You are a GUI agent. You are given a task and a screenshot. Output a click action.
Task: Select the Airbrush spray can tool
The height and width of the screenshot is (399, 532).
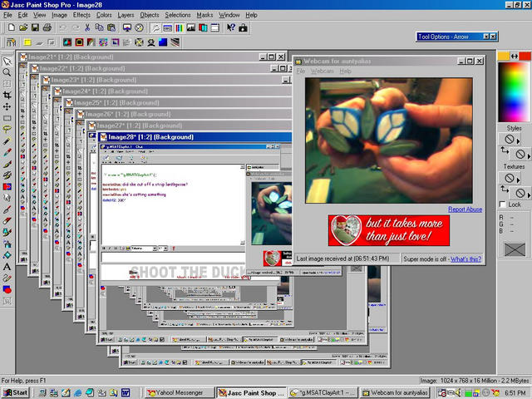7,244
